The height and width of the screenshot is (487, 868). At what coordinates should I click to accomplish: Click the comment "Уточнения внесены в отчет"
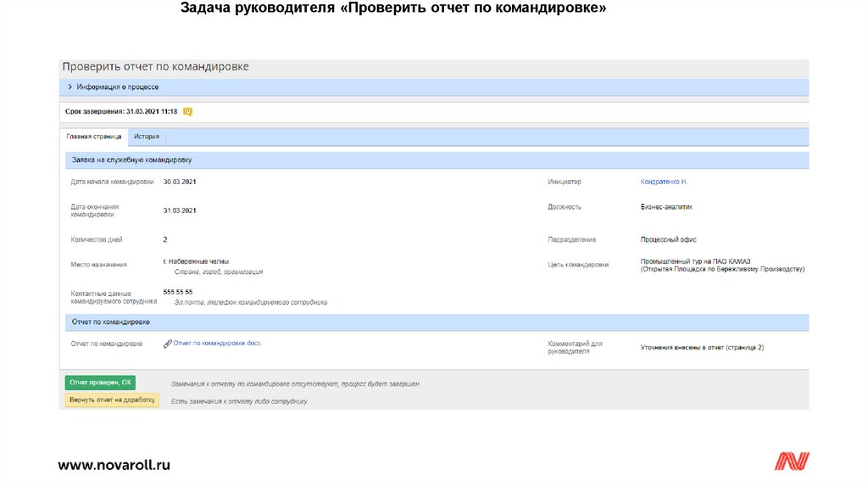702,348
